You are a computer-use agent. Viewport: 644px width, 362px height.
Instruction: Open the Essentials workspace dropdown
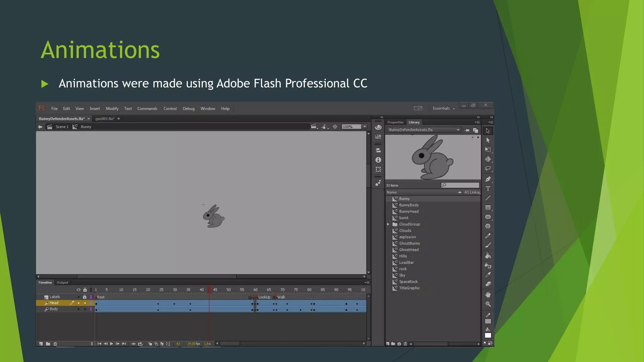click(443, 108)
